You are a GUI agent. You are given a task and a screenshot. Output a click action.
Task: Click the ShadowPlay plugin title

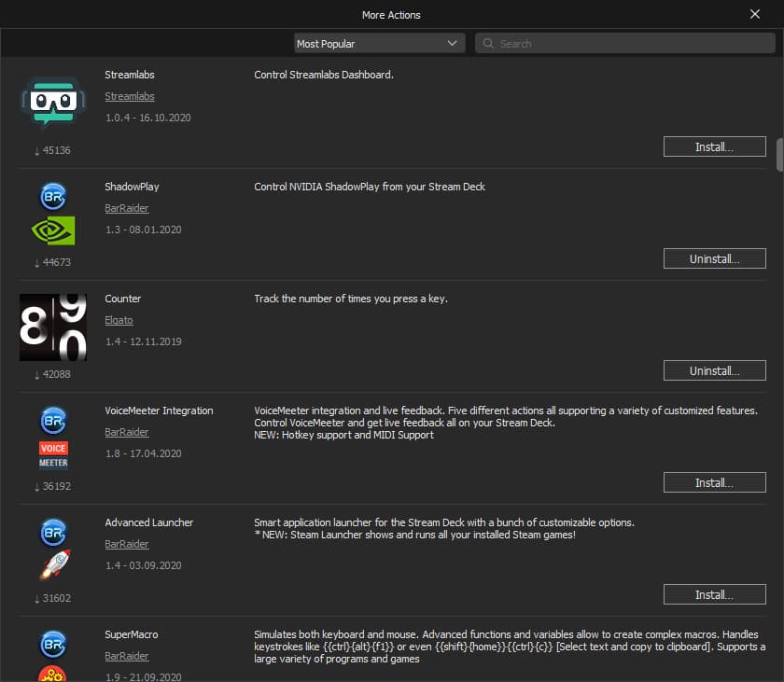(x=132, y=187)
